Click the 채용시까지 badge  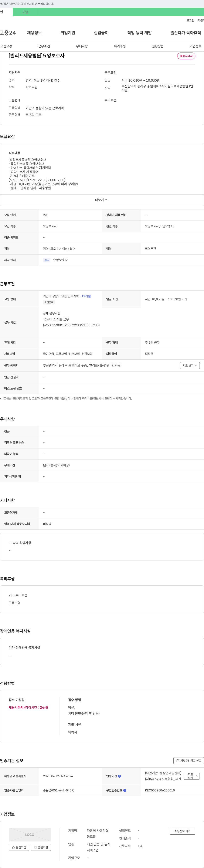tap(186, 56)
